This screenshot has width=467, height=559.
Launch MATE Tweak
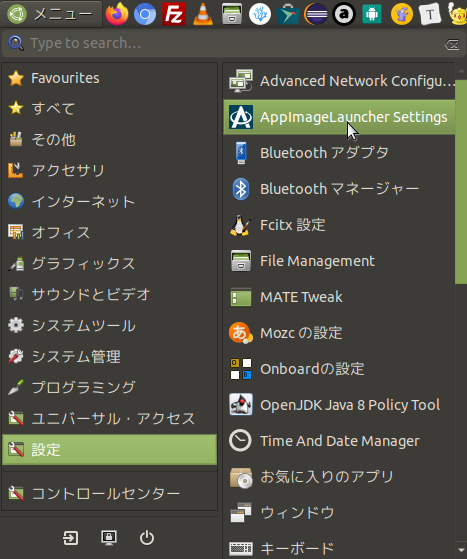(339, 297)
